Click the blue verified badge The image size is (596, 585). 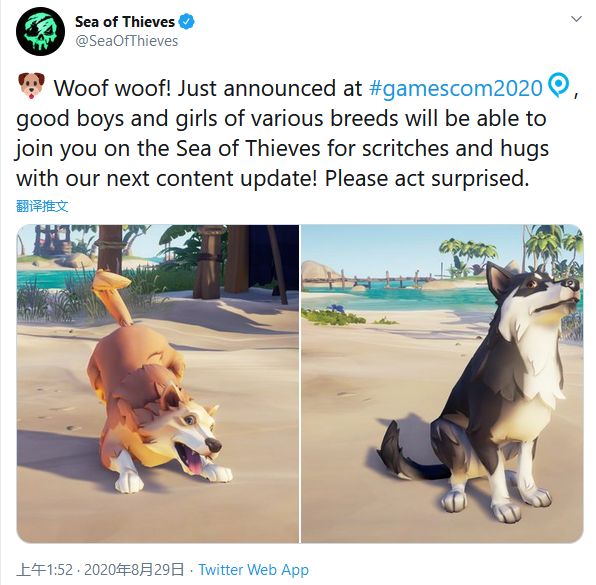186,22
